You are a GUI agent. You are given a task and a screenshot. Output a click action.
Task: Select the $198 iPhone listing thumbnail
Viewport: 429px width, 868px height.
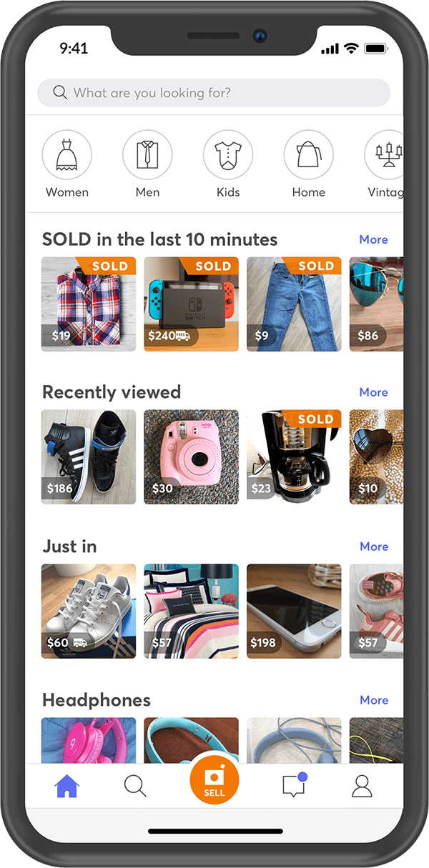click(294, 612)
